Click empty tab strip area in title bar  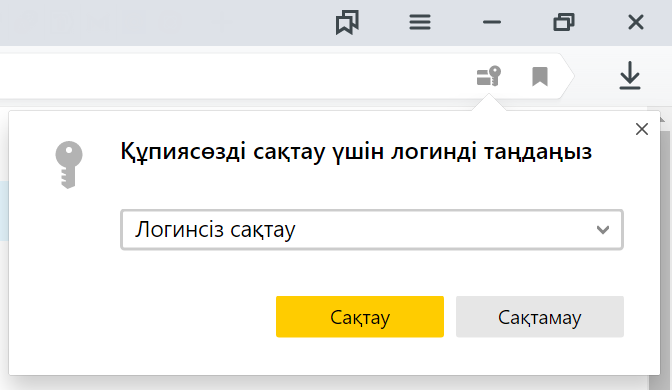163,22
